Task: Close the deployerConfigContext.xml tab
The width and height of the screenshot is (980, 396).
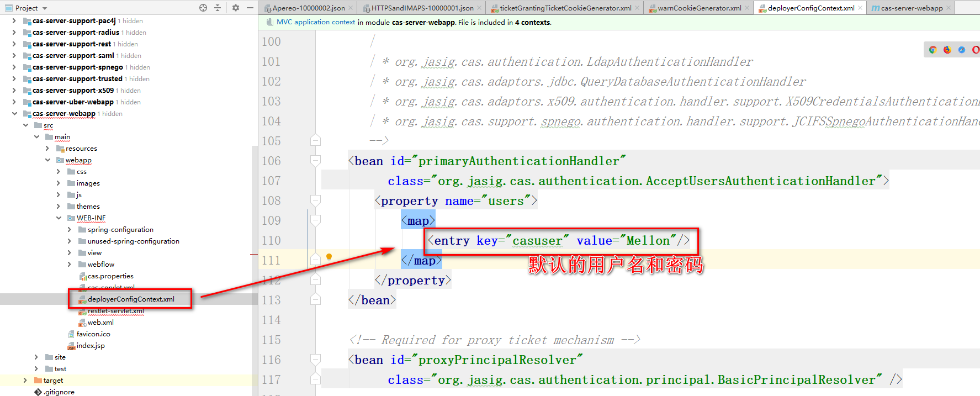Action: [x=860, y=8]
